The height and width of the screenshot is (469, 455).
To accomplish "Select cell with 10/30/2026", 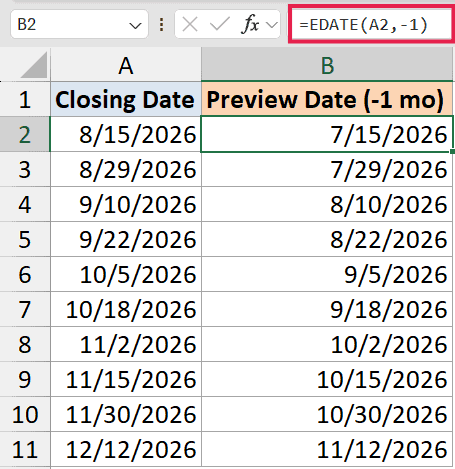I will click(327, 414).
